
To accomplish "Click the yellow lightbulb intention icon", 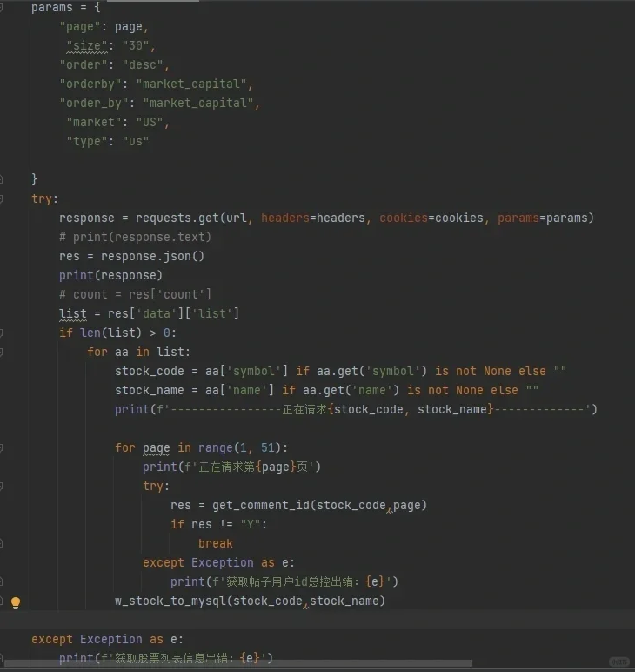I will click(16, 602).
